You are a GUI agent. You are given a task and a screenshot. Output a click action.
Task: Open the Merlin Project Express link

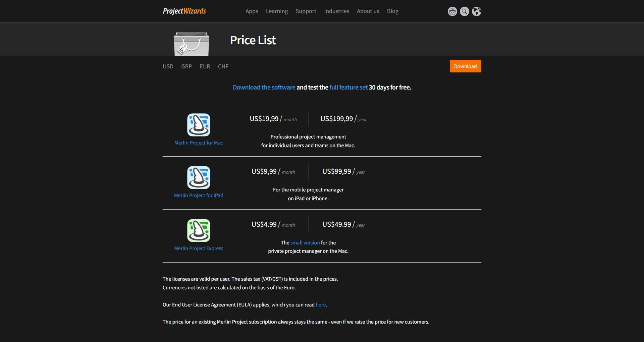coord(199,248)
